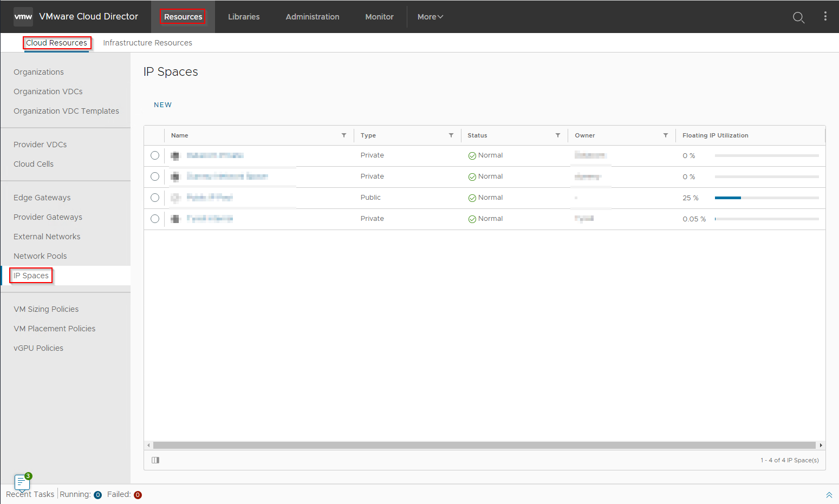Open Network Pools
Image resolution: width=839 pixels, height=504 pixels.
(40, 256)
